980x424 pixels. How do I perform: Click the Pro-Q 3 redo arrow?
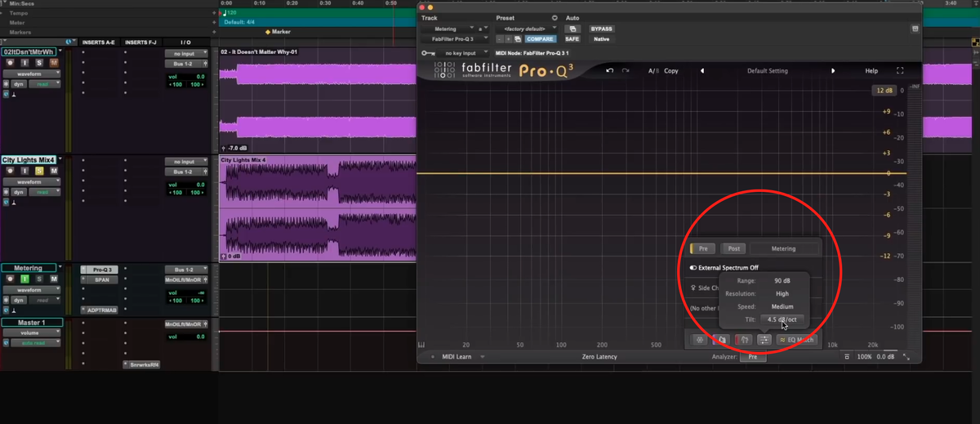pos(626,71)
